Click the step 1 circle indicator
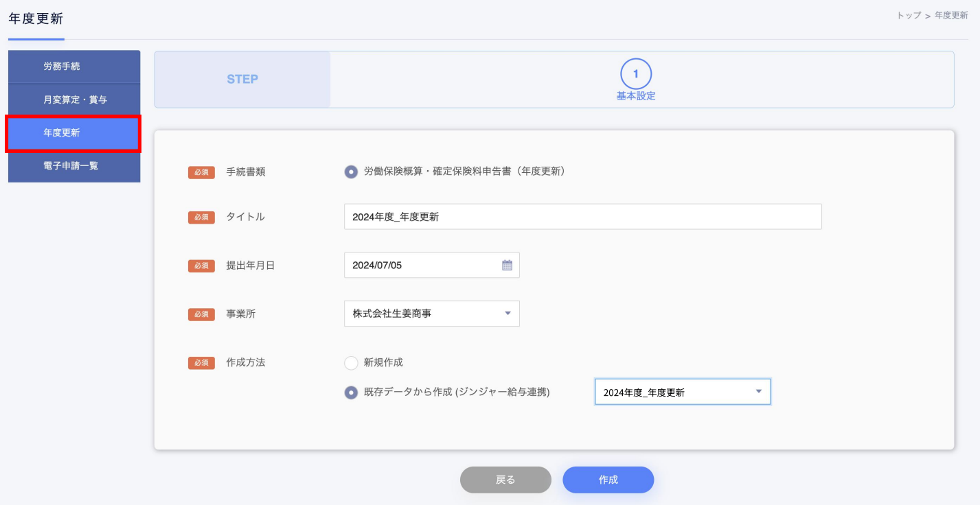Viewport: 980px width, 505px height. 635,73
